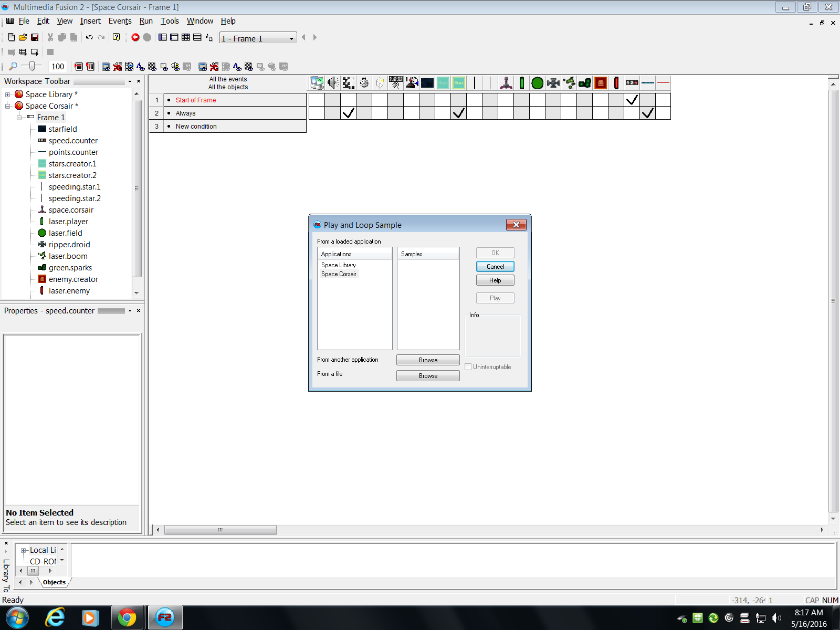840x630 pixels.
Task: Toggle Always row points.counter checkmark
Action: click(x=648, y=113)
